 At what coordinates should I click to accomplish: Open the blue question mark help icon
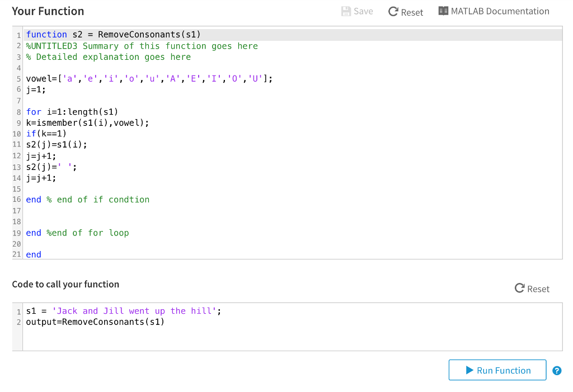(557, 371)
